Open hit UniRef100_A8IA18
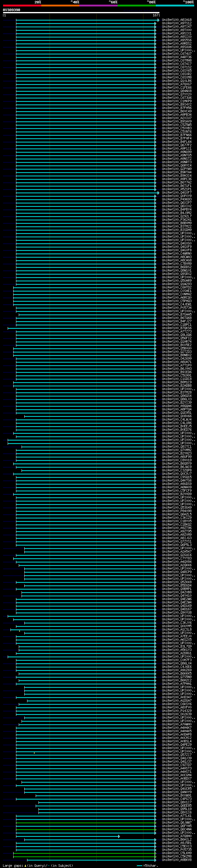 (x=176, y=20)
